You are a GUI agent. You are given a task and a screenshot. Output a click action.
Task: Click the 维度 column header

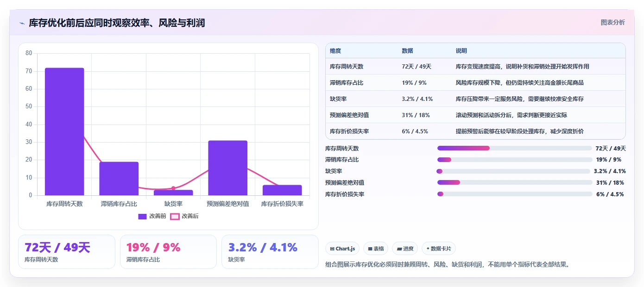tap(335, 51)
